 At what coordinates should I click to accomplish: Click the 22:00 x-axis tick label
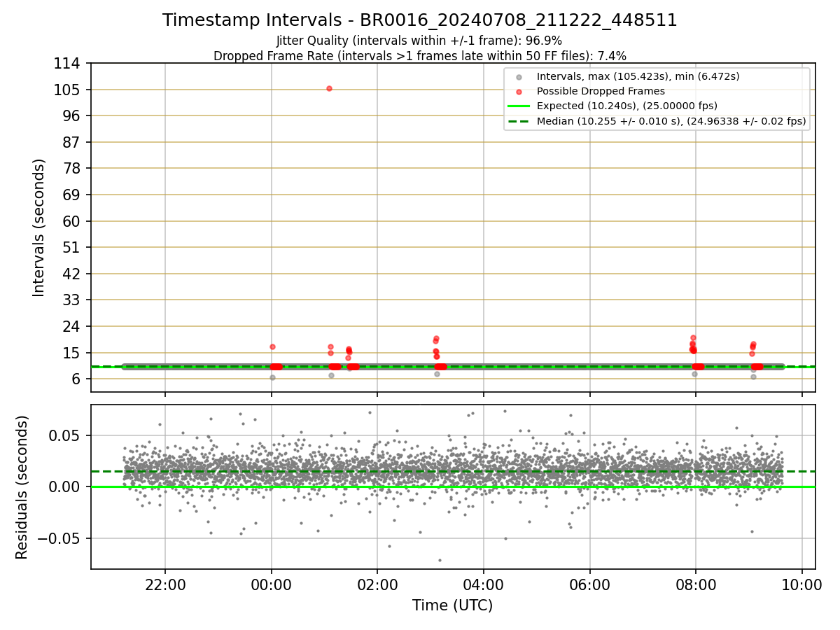click(165, 584)
